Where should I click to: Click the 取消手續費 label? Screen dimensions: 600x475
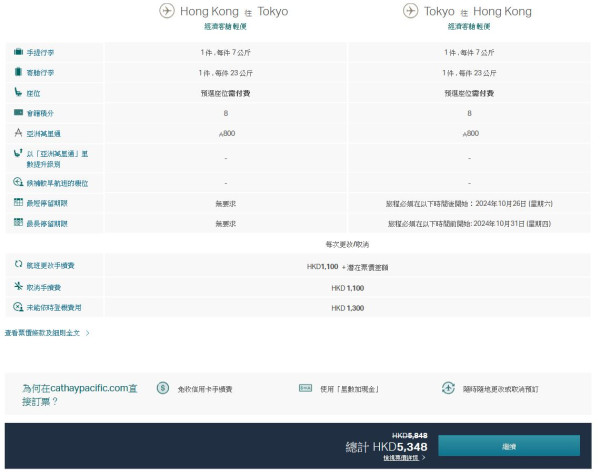pyautogui.click(x=44, y=287)
